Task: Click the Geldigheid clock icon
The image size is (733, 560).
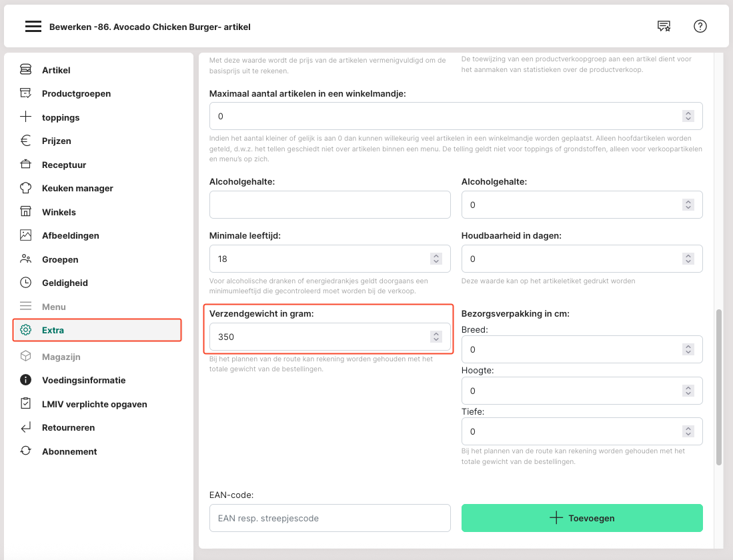Action: click(x=26, y=283)
